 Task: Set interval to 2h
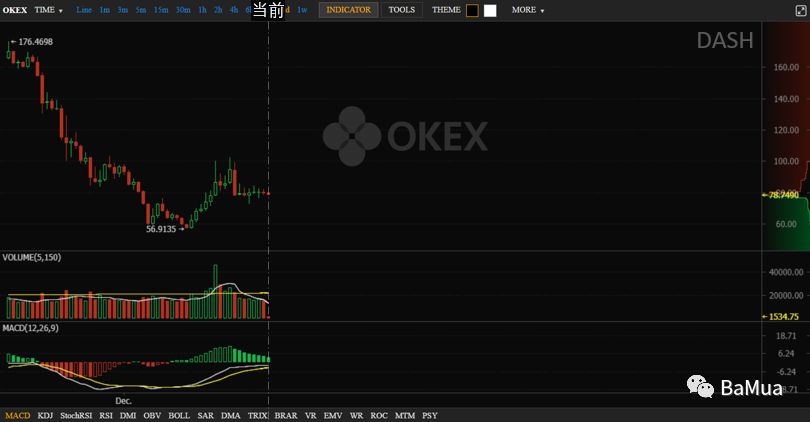pos(218,10)
